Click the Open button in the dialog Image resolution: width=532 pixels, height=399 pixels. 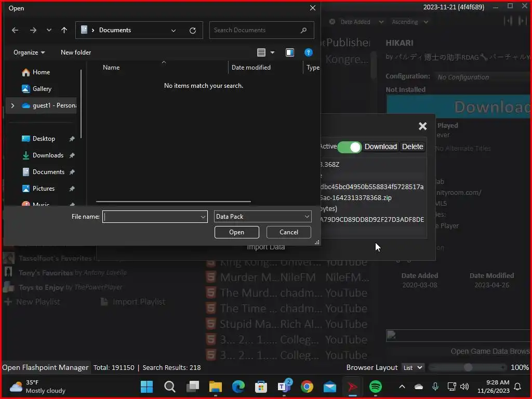tap(236, 232)
